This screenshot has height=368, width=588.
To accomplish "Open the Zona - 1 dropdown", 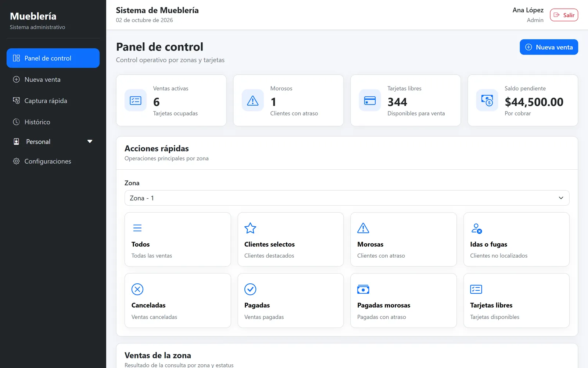I will click(x=347, y=198).
